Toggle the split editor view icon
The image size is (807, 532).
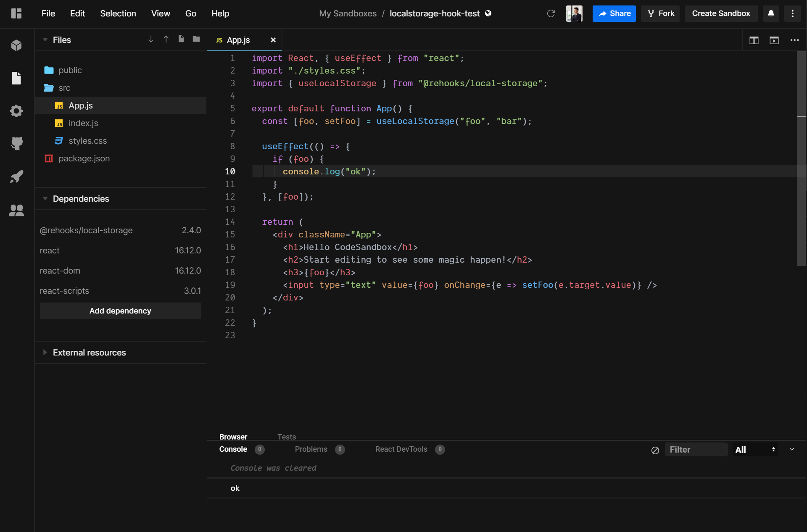click(754, 40)
